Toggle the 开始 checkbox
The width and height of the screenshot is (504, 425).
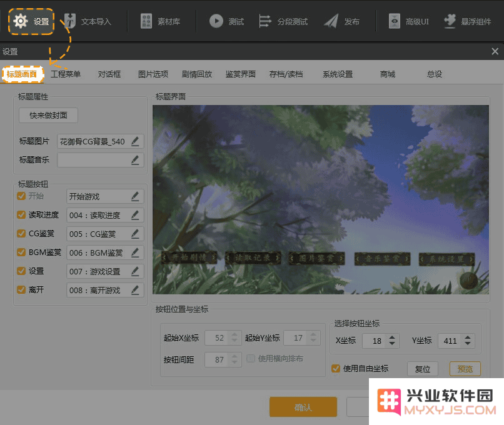(x=21, y=196)
